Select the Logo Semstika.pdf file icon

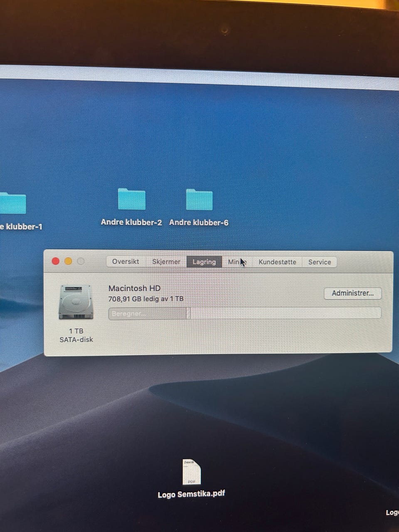point(192,472)
